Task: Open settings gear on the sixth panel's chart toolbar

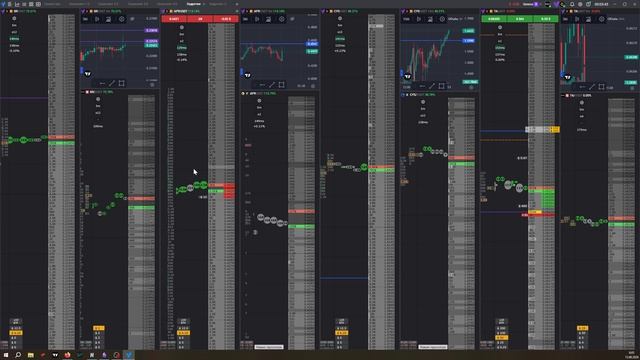Action: [x=442, y=19]
